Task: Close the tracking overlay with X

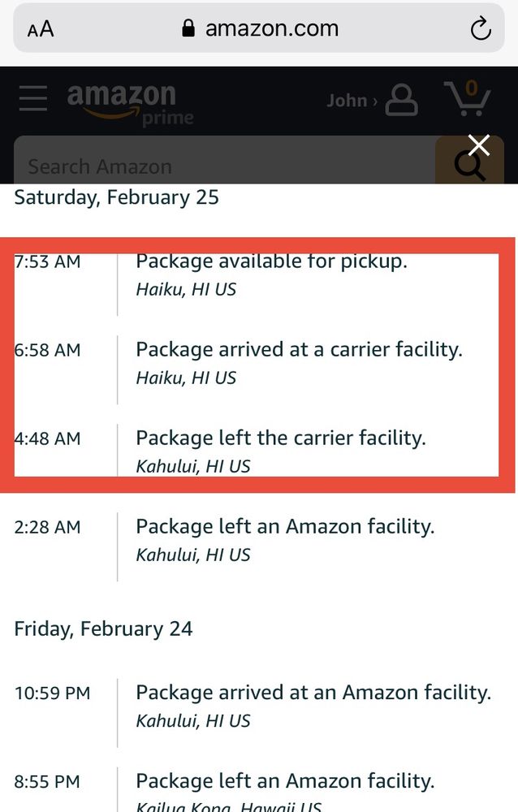Action: pos(479,145)
